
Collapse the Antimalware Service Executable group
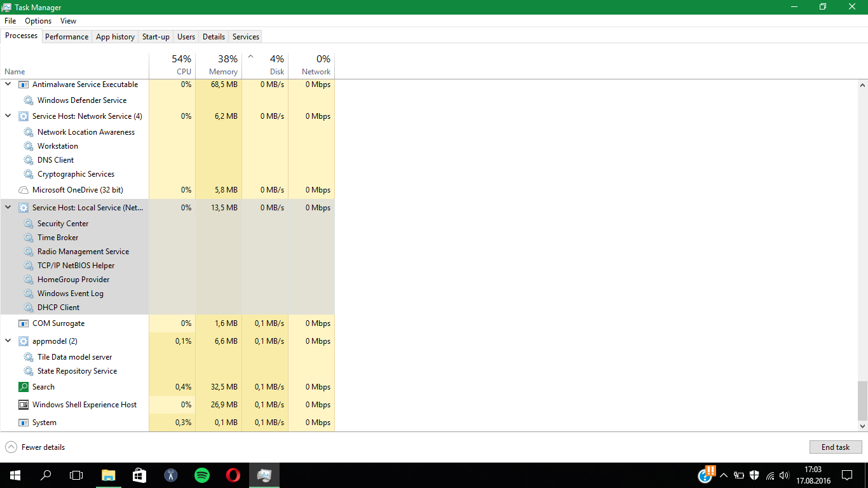8,85
